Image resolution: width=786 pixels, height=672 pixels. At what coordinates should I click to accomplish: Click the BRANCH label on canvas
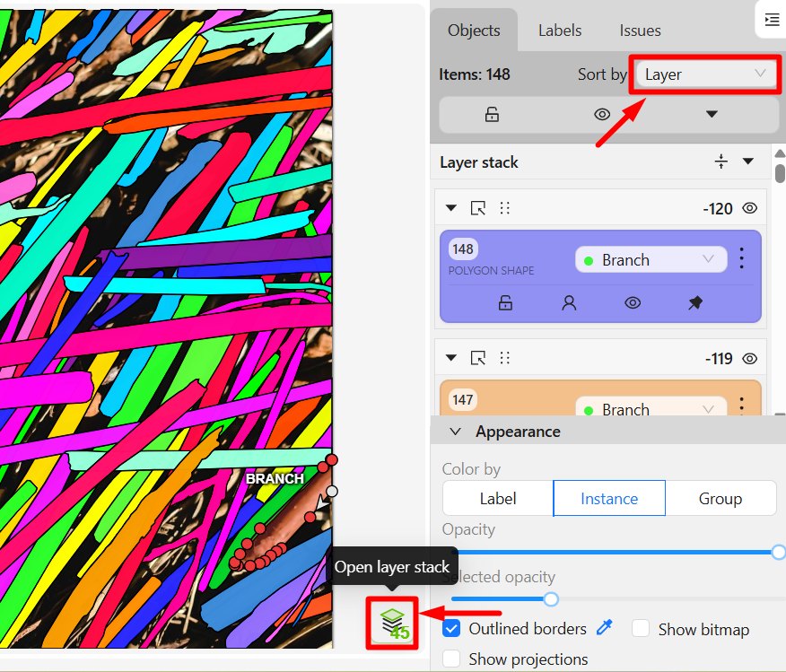pos(275,478)
